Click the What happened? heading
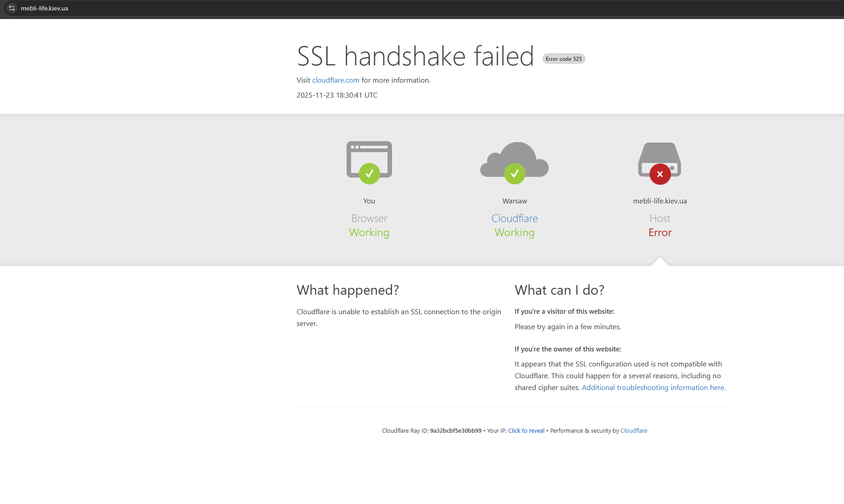This screenshot has height=504, width=844. 348,290
